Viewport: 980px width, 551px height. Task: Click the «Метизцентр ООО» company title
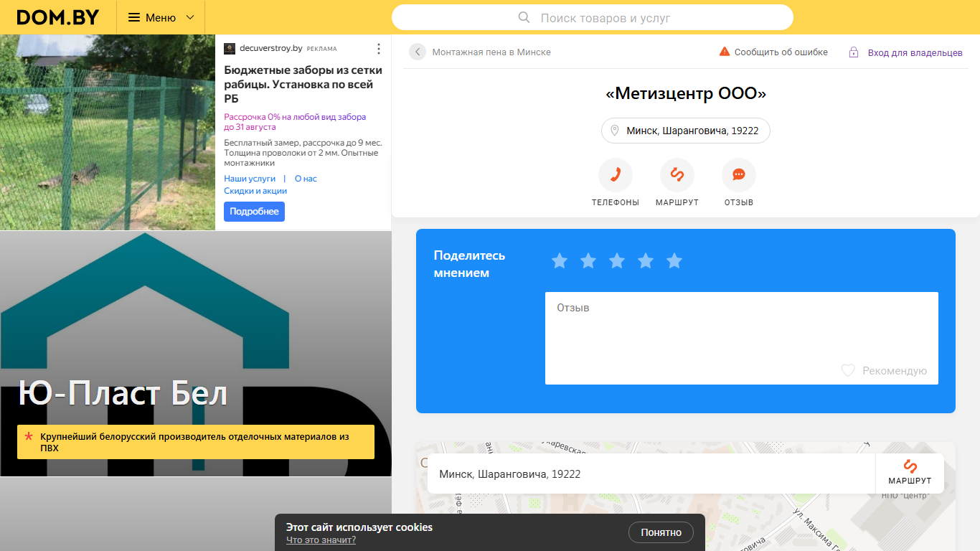coord(685,94)
